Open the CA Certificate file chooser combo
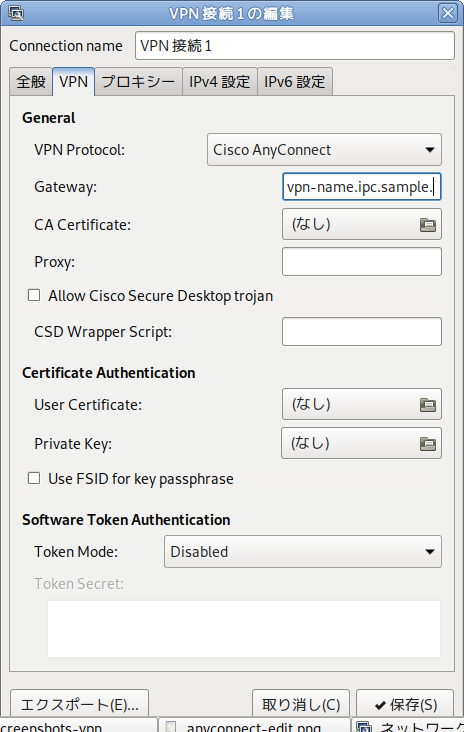The width and height of the screenshot is (464, 732). 362,225
